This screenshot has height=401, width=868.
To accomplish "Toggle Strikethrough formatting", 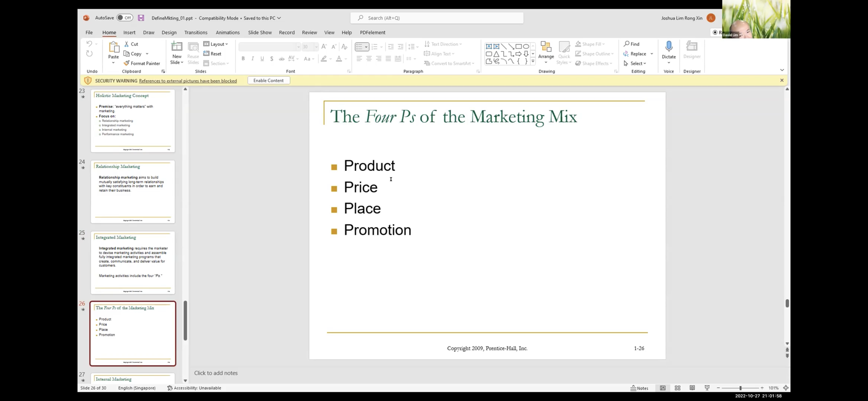I will pyautogui.click(x=281, y=59).
